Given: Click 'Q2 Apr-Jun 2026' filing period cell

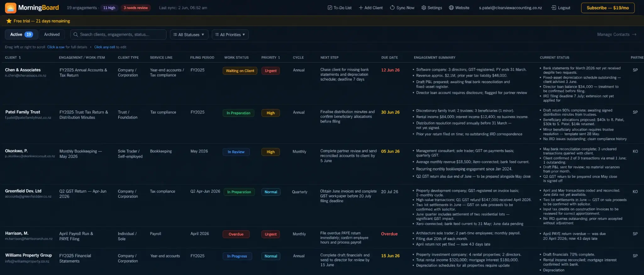Looking at the screenshot, I should pos(205,191).
